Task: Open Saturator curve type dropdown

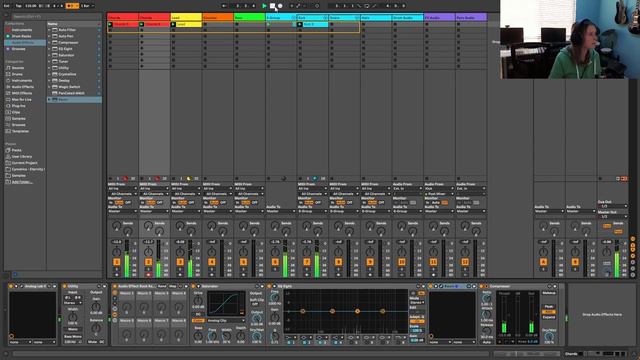Action: pos(226,321)
